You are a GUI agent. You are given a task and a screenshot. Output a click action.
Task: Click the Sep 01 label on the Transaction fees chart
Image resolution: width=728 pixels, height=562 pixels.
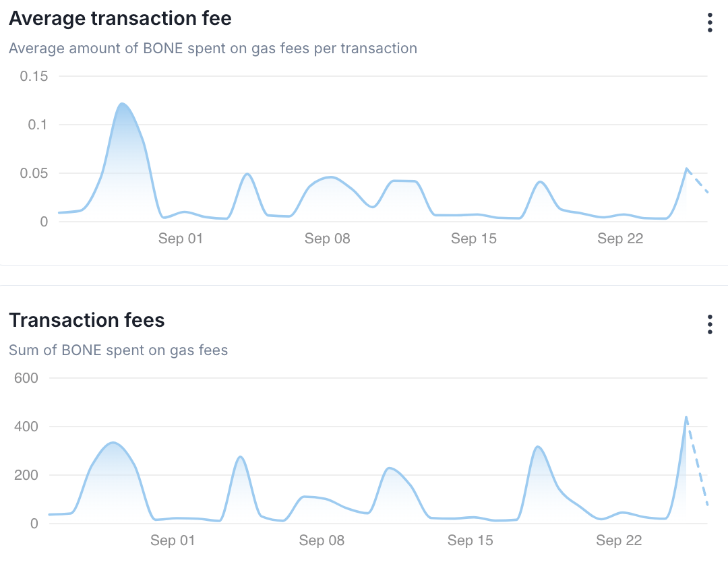point(173,540)
